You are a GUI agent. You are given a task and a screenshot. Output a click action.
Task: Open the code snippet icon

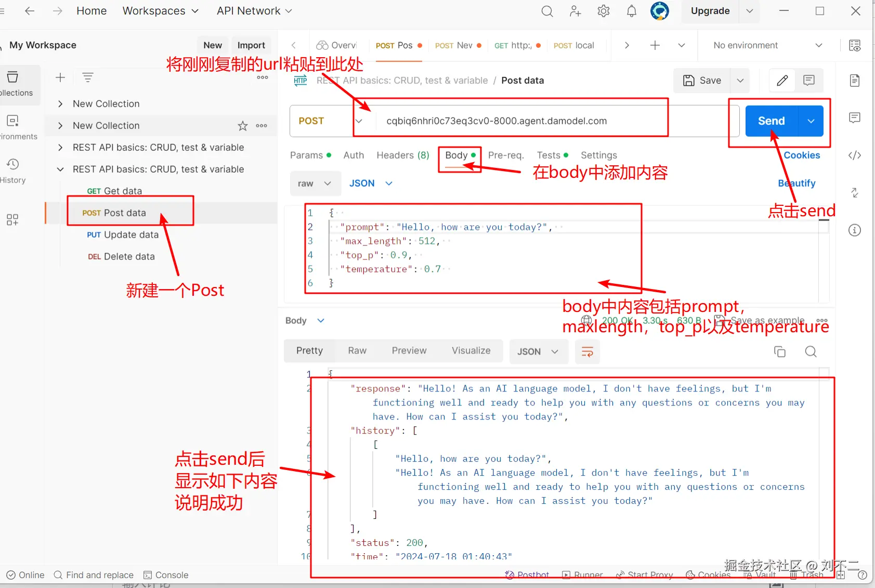pos(855,155)
